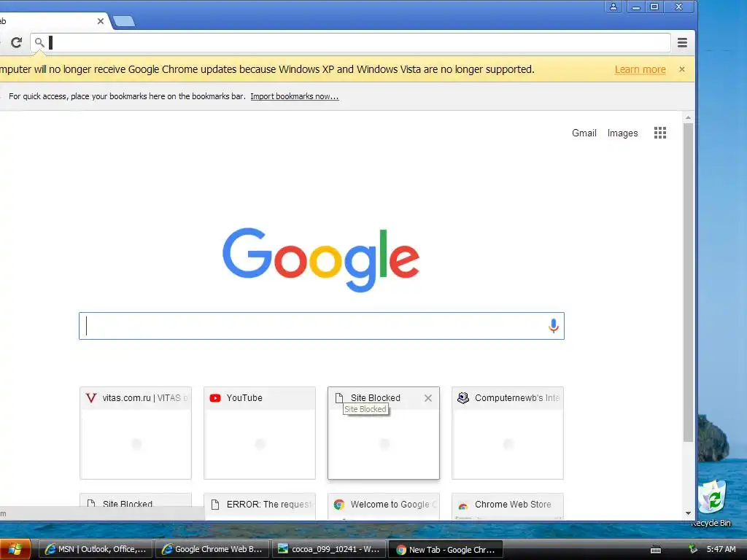Click the vertical scrollbar thumb
The image size is (747, 560).
(688, 282)
